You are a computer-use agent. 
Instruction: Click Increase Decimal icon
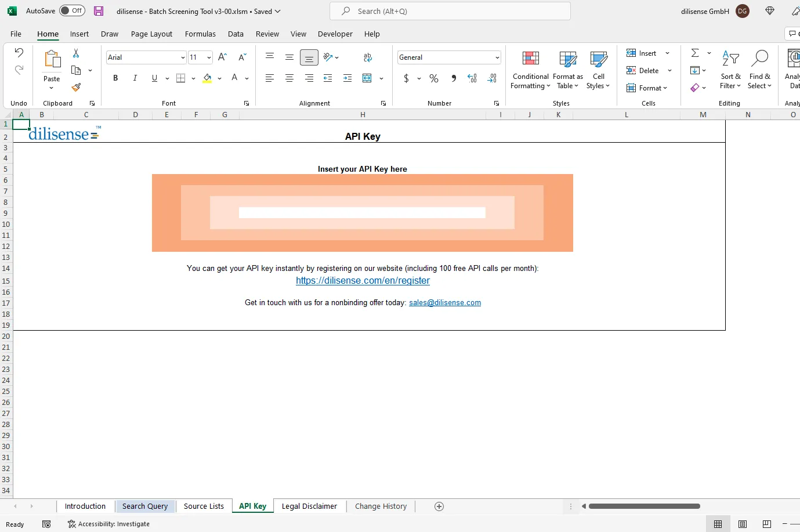pyautogui.click(x=472, y=78)
